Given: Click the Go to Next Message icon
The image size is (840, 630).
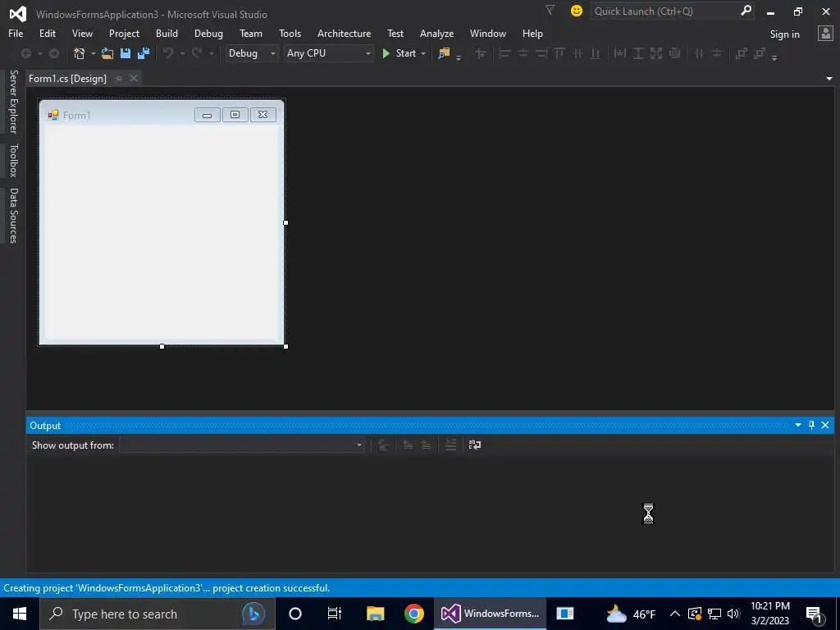Looking at the screenshot, I should tap(426, 445).
